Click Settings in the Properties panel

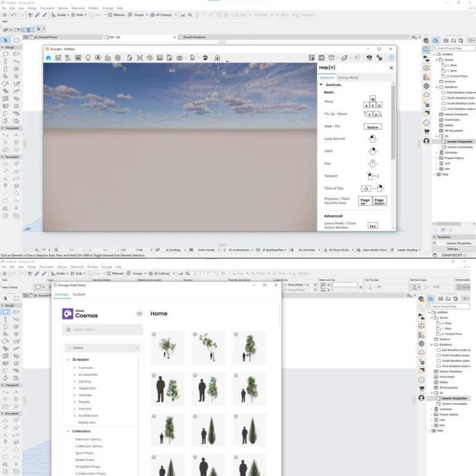click(453, 249)
